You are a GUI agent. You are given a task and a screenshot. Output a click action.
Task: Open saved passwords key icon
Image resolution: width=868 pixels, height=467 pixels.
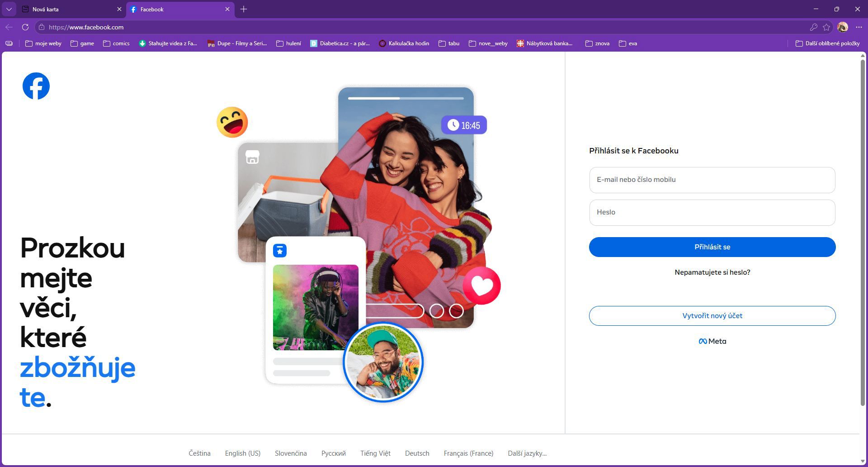pos(814,27)
